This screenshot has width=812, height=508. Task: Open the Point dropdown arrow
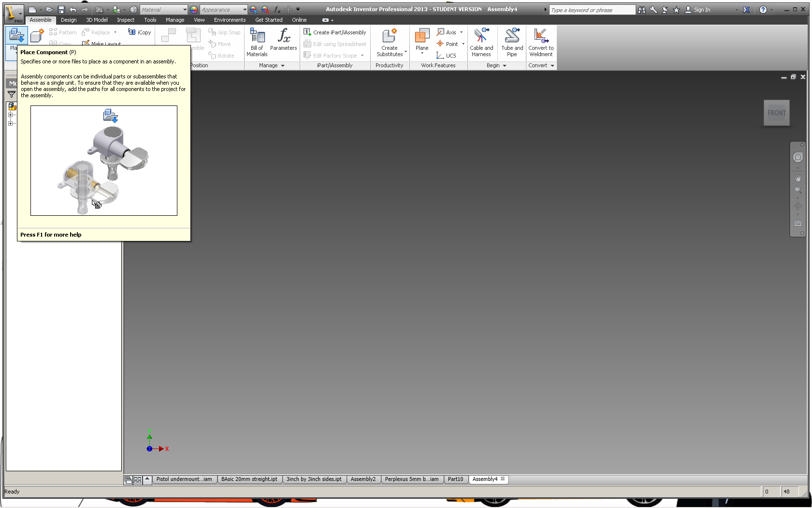[463, 44]
